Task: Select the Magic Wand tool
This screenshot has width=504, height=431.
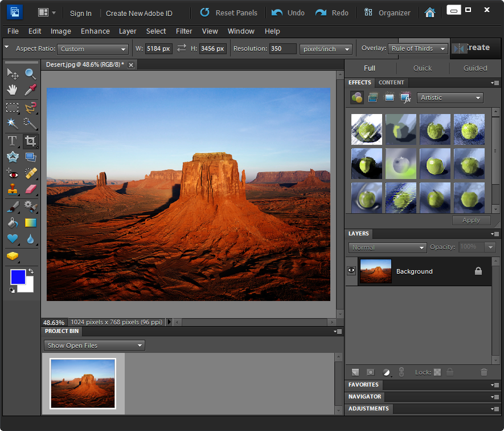Action: click(12, 123)
